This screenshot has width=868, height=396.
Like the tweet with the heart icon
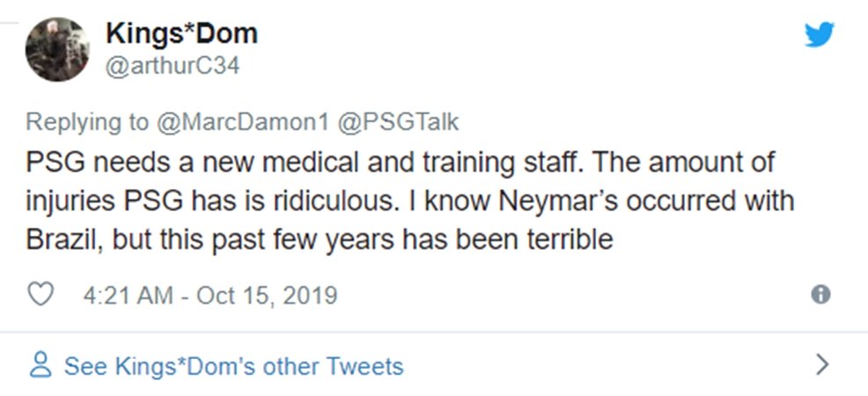[41, 295]
